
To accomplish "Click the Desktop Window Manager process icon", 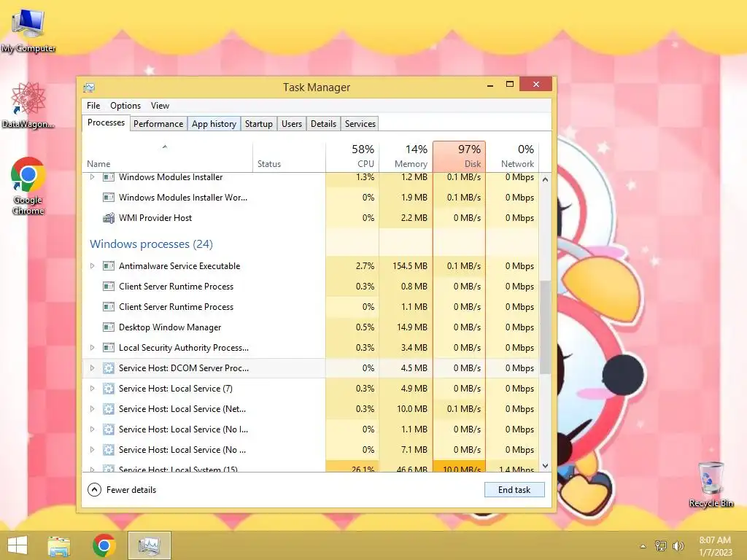I will pyautogui.click(x=109, y=327).
